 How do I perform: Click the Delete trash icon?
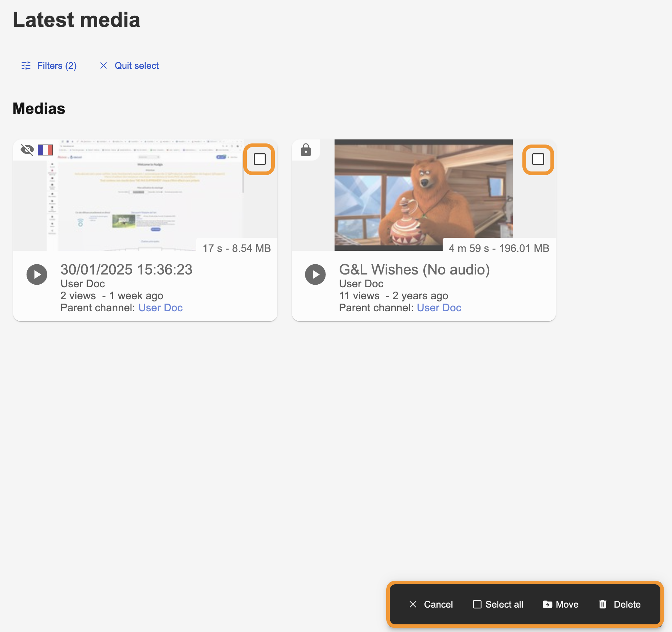click(x=603, y=604)
